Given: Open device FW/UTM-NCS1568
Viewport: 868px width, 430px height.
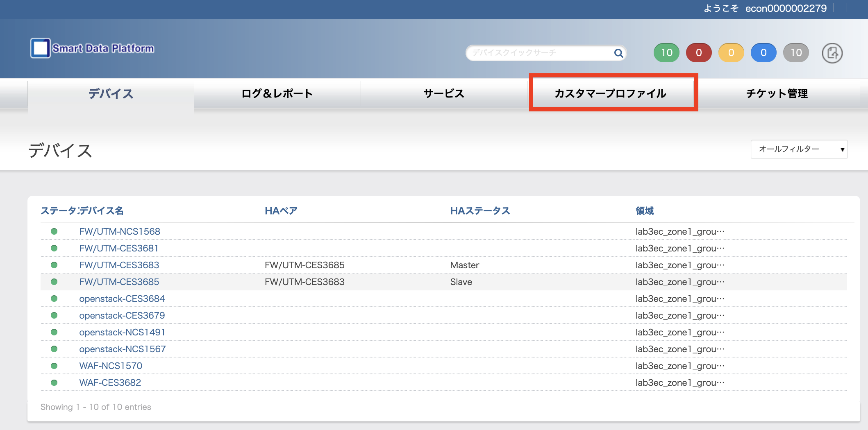Looking at the screenshot, I should click(x=120, y=231).
